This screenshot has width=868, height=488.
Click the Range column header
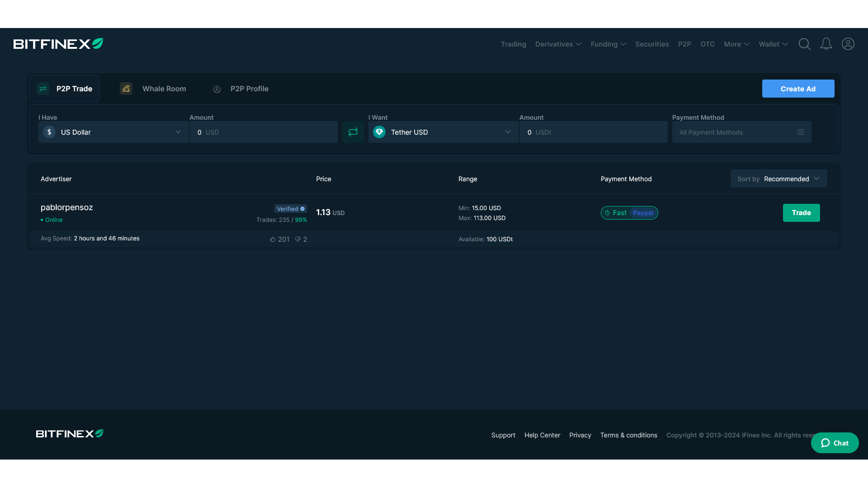click(468, 179)
